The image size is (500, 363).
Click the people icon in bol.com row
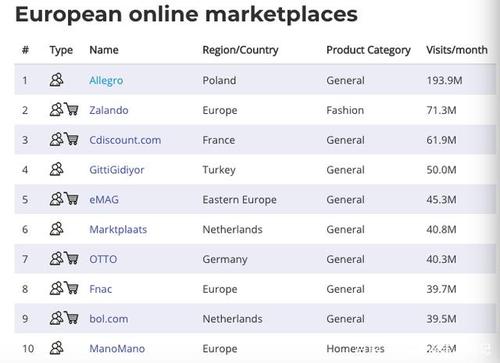[56, 318]
